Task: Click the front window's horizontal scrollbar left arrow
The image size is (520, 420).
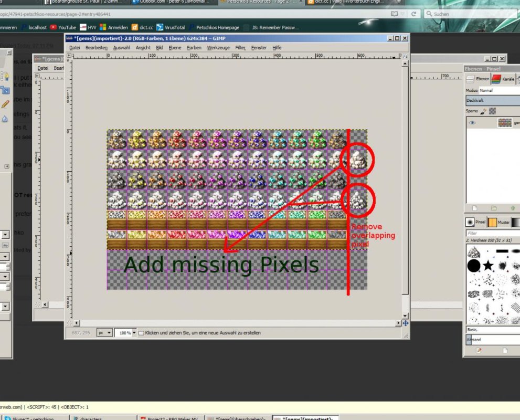Action: pos(77,323)
